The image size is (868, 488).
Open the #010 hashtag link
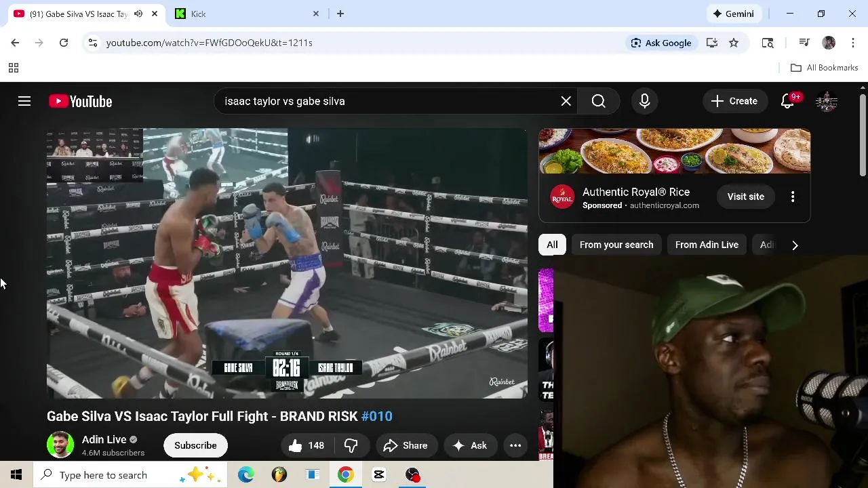click(377, 416)
